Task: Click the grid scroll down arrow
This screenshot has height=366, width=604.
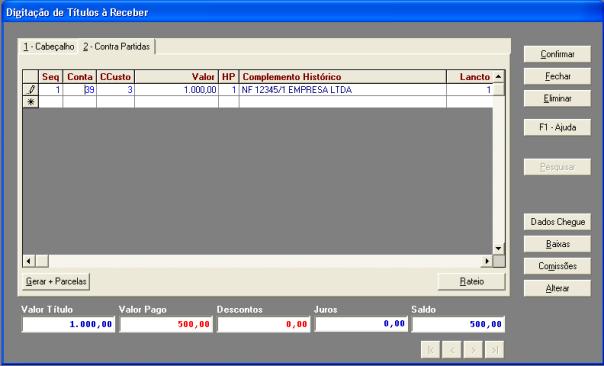Action: [498, 248]
